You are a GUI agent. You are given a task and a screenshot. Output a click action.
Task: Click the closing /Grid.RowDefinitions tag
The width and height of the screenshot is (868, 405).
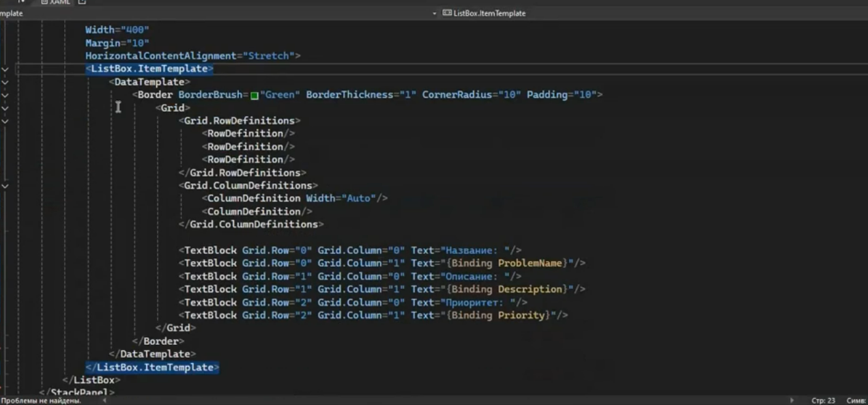(x=242, y=173)
